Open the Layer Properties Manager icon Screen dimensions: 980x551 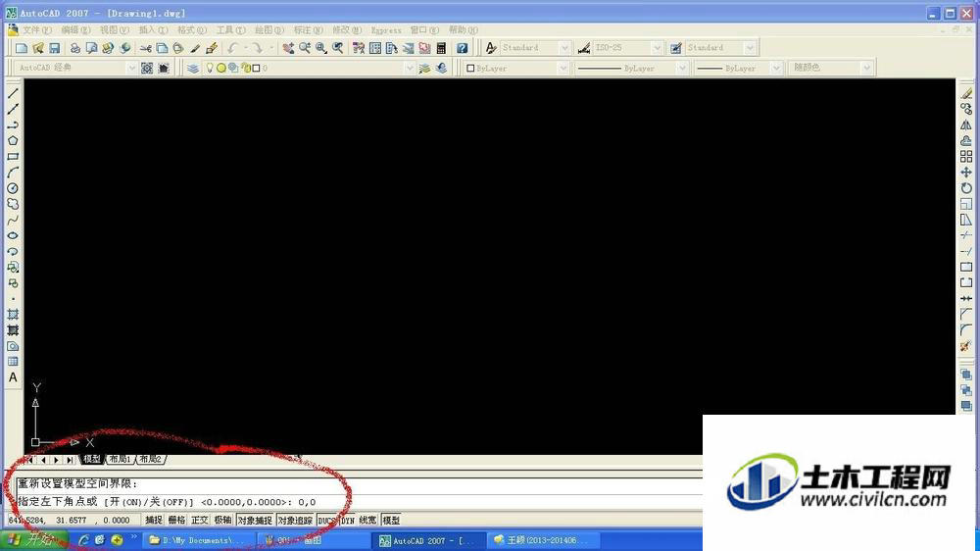coord(192,68)
